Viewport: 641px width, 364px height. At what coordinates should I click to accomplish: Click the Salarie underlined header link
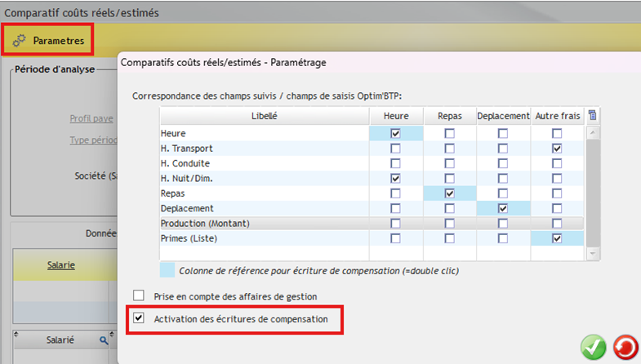[61, 264]
